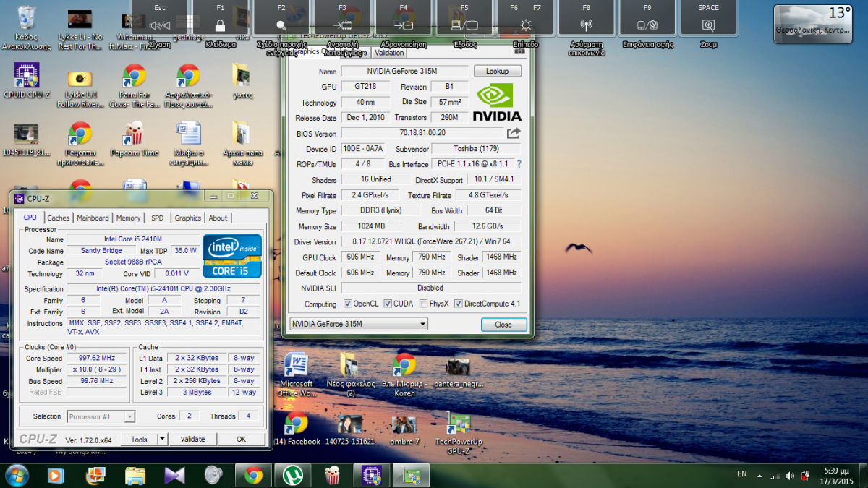Click the Lookup button in GPU-Z

click(497, 71)
